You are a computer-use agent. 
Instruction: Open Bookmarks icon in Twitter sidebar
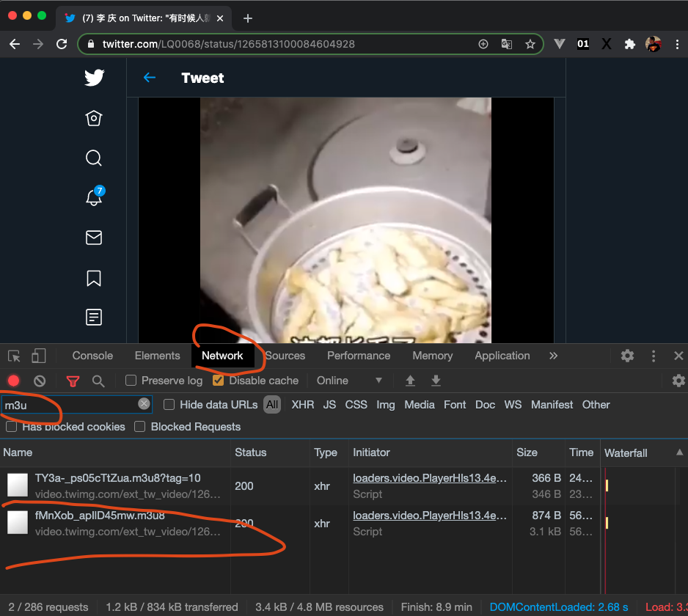coord(94,278)
